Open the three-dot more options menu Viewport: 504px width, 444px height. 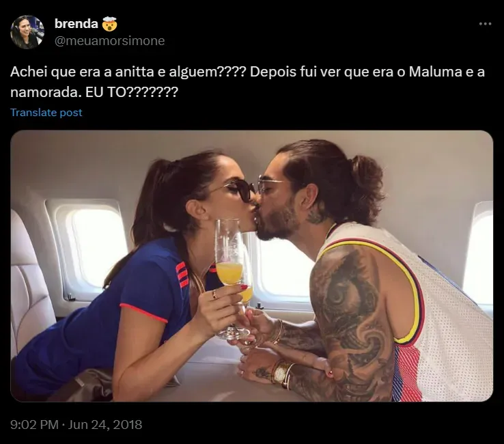coord(485,24)
